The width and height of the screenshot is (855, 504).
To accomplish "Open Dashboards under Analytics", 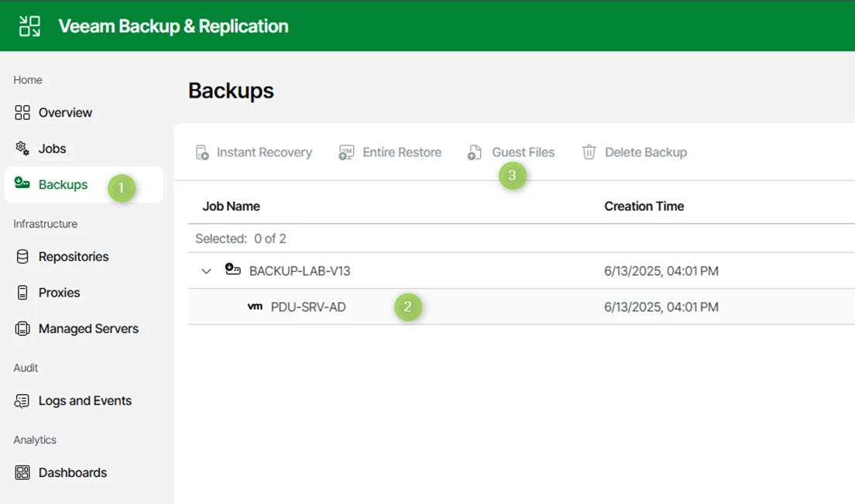I will 73,472.
